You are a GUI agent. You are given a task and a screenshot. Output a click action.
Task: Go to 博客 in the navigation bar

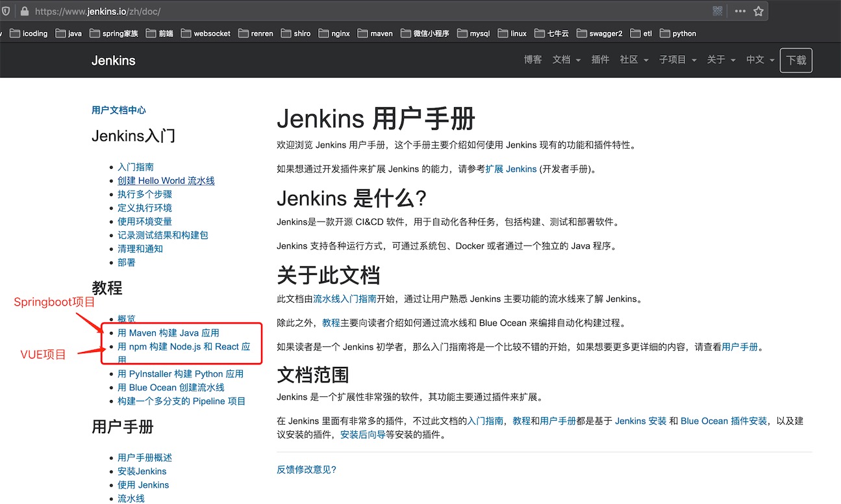click(x=533, y=60)
